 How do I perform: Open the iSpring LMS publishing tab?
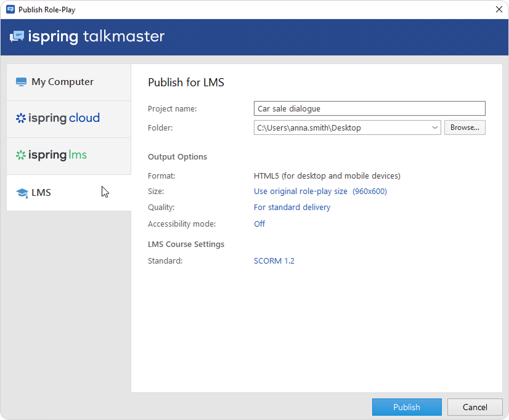click(68, 155)
